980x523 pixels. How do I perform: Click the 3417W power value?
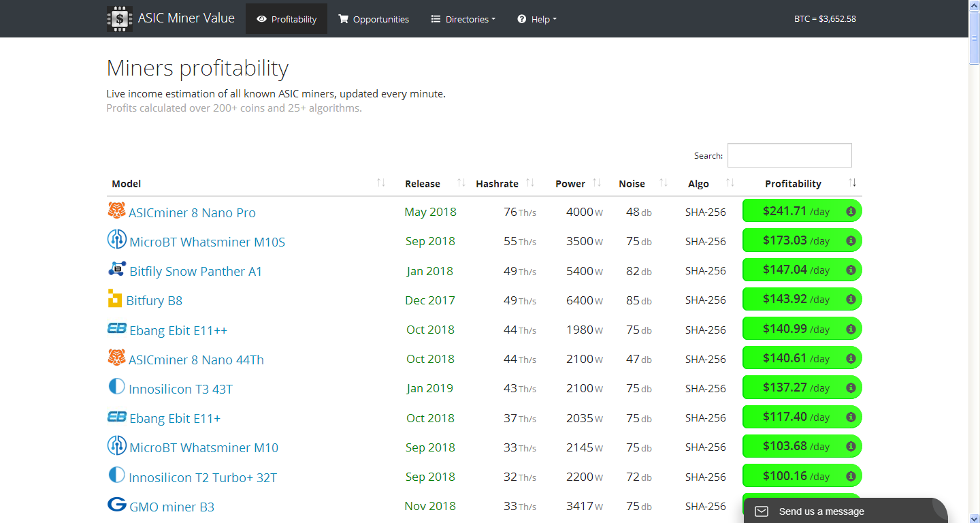(x=585, y=506)
